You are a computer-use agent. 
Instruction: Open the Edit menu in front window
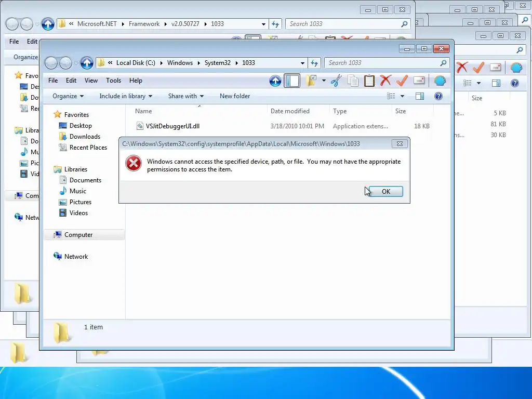pyautogui.click(x=71, y=81)
